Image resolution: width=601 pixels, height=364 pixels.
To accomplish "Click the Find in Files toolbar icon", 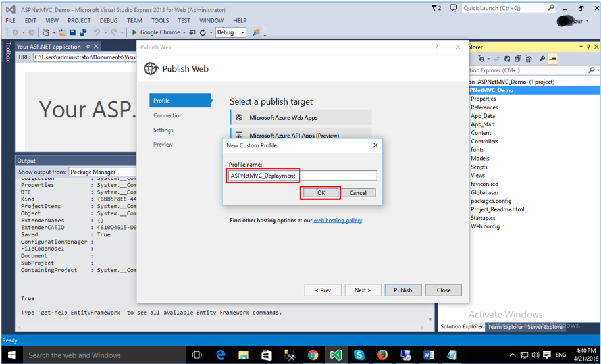I will click(257, 32).
